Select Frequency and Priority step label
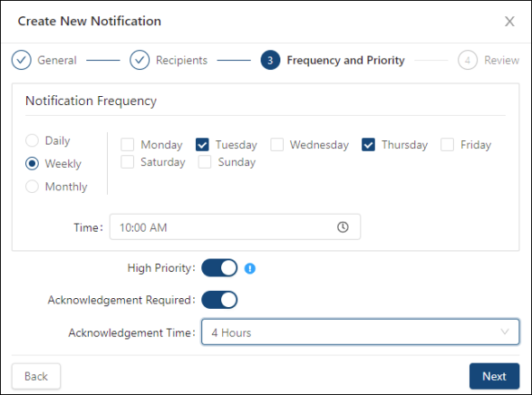 pos(345,60)
